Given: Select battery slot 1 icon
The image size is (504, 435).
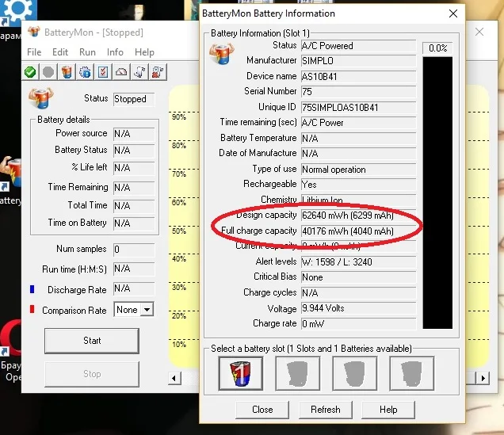Looking at the screenshot, I should [240, 373].
